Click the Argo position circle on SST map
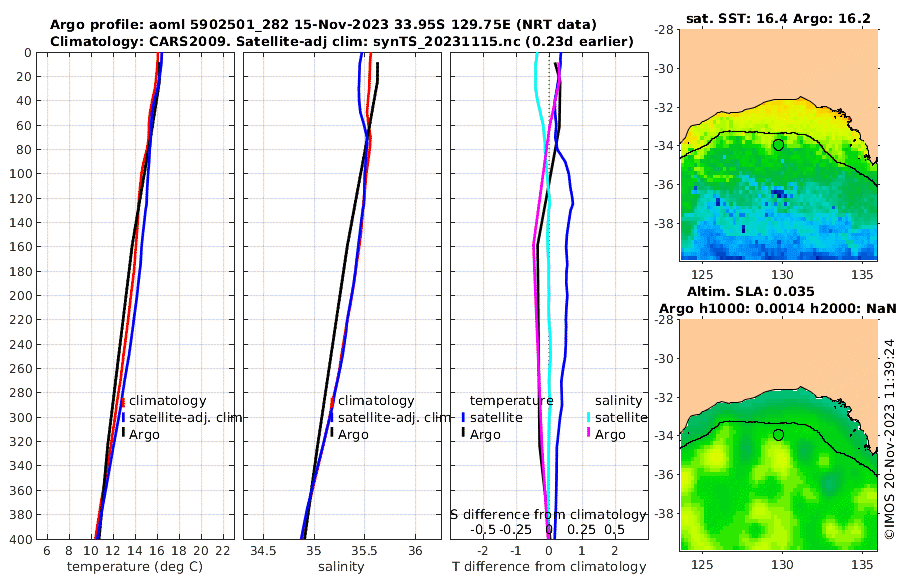This screenshot has height=580, width=900. coord(778,145)
